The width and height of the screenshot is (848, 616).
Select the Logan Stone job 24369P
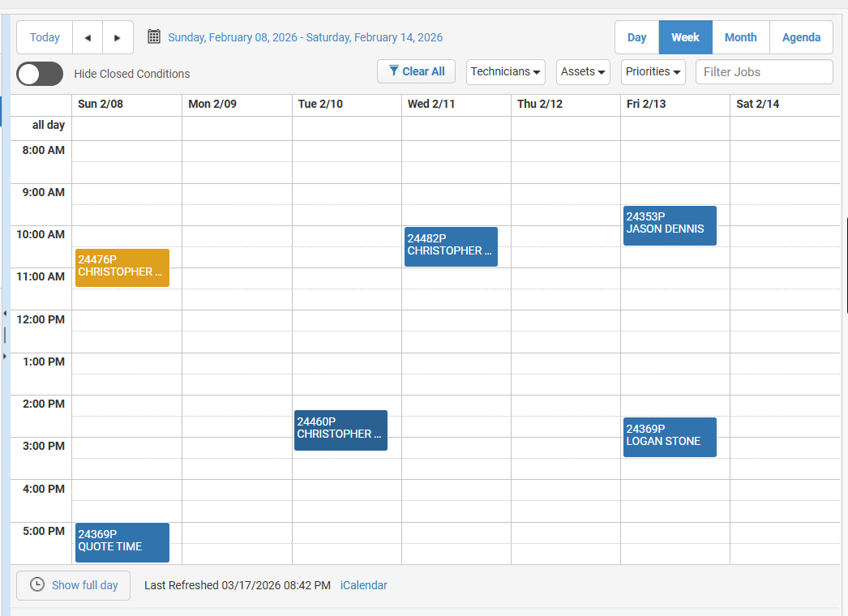coord(670,437)
